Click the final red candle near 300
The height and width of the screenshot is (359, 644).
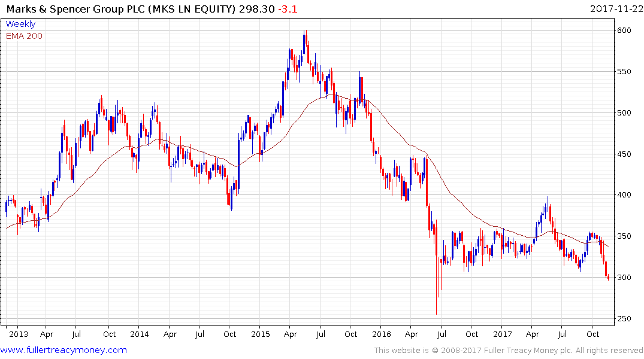pos(608,278)
